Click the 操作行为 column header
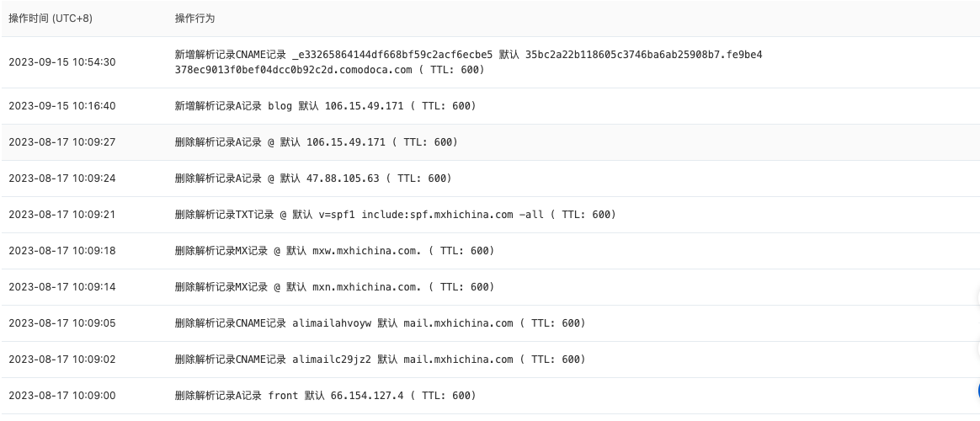Screen dimensions: 980x421 pos(194,19)
